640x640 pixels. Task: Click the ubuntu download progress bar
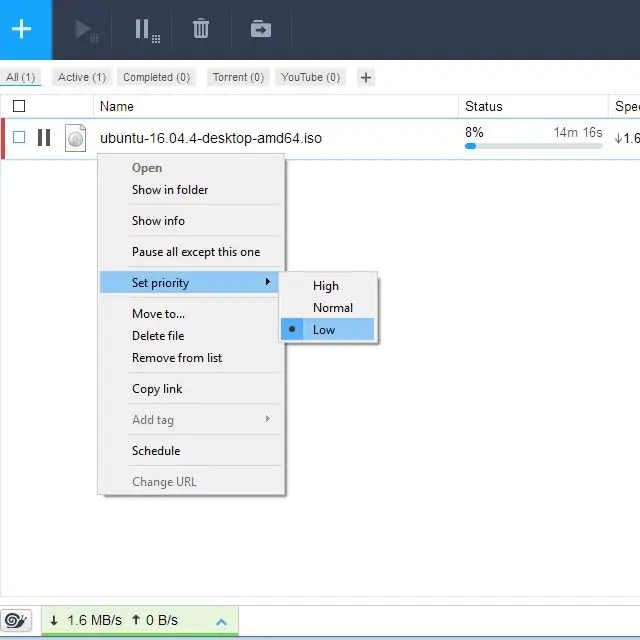533,146
